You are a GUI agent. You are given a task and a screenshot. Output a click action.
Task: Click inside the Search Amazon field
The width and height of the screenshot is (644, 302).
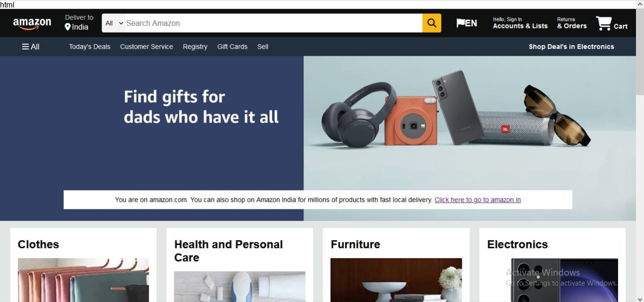coord(274,23)
